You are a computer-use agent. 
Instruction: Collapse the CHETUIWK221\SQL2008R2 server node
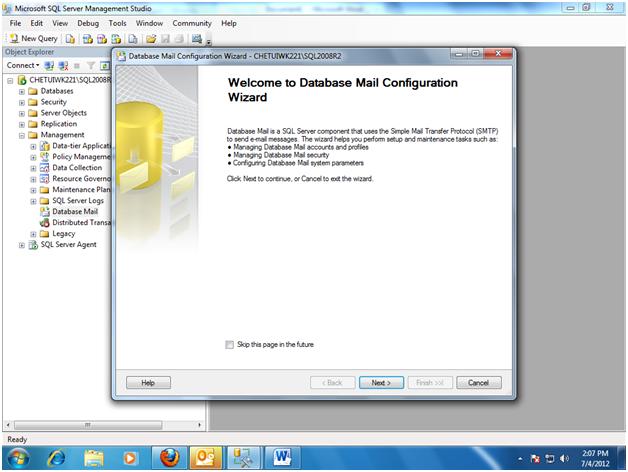(10, 81)
